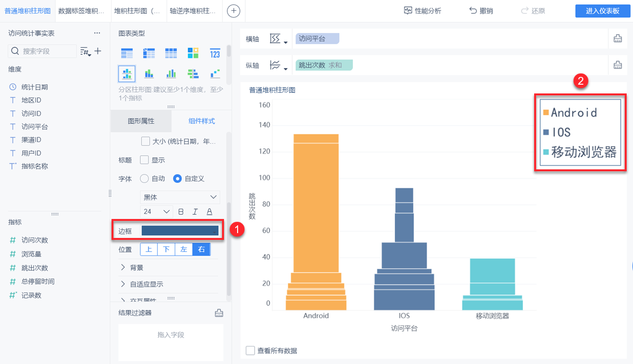
Task: Click the Android legend color swatch
Action: click(x=546, y=112)
